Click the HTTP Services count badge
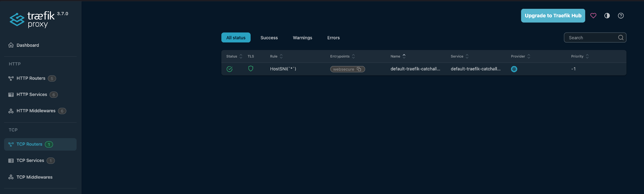644x194 pixels. click(x=54, y=95)
